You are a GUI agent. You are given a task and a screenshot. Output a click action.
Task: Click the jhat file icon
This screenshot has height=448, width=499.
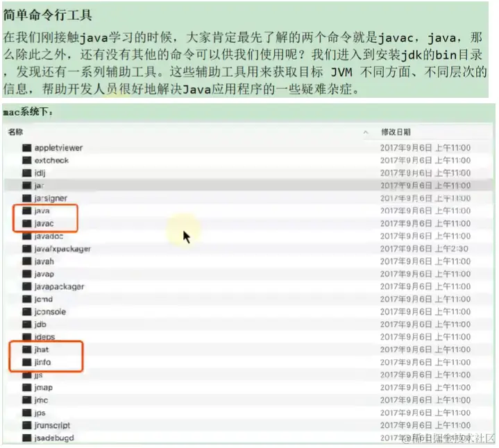coord(27,350)
